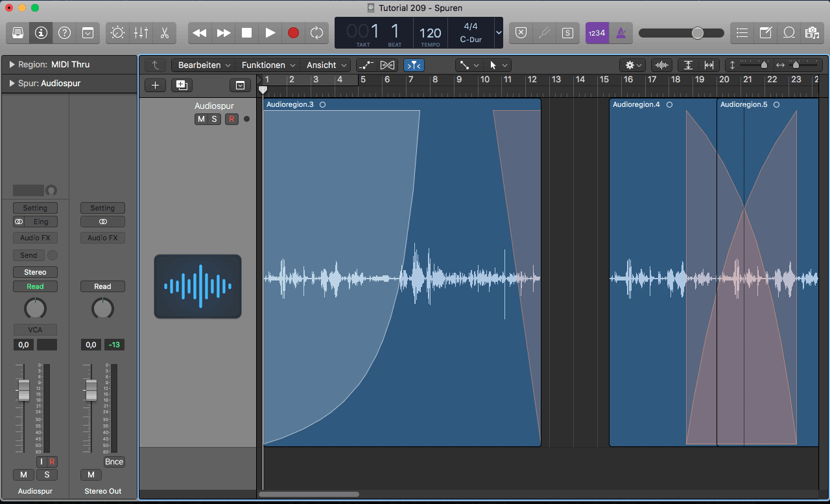This screenshot has width=830, height=504.
Task: Open the Smart Controls icon
Action: [118, 33]
